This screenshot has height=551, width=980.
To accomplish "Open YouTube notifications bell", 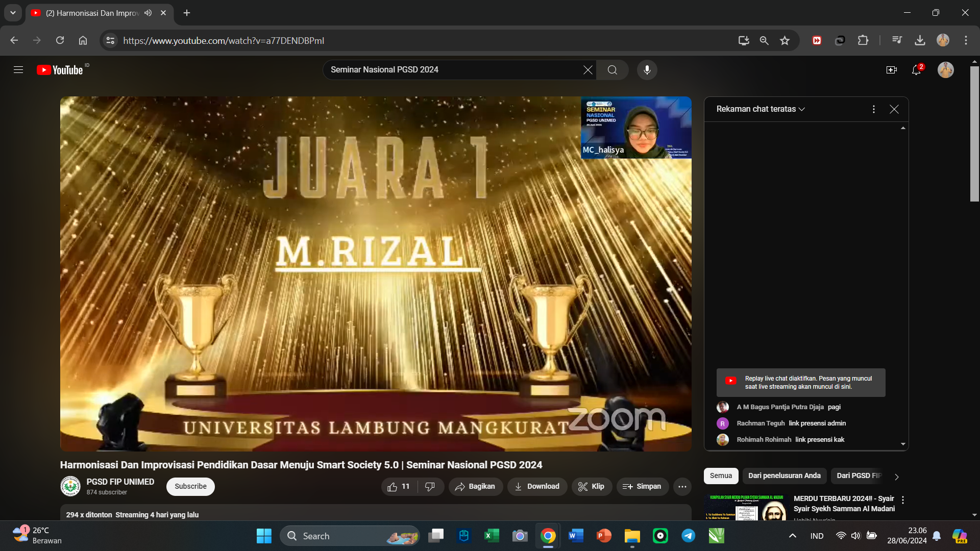I will coord(917,70).
